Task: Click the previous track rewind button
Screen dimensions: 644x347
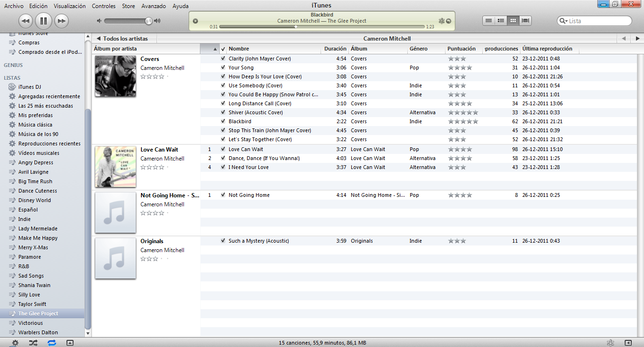Action: pos(25,21)
